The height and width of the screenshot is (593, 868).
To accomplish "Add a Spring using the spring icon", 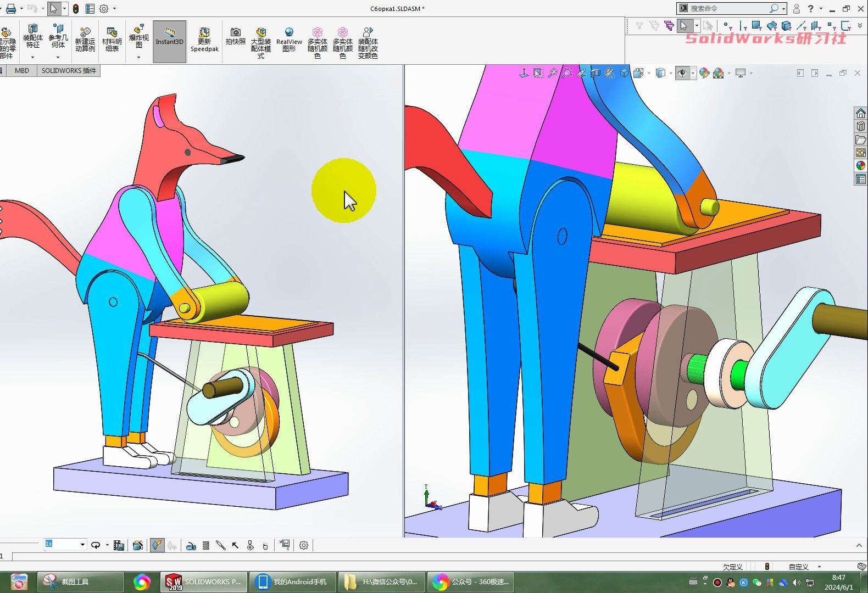I will (x=206, y=545).
